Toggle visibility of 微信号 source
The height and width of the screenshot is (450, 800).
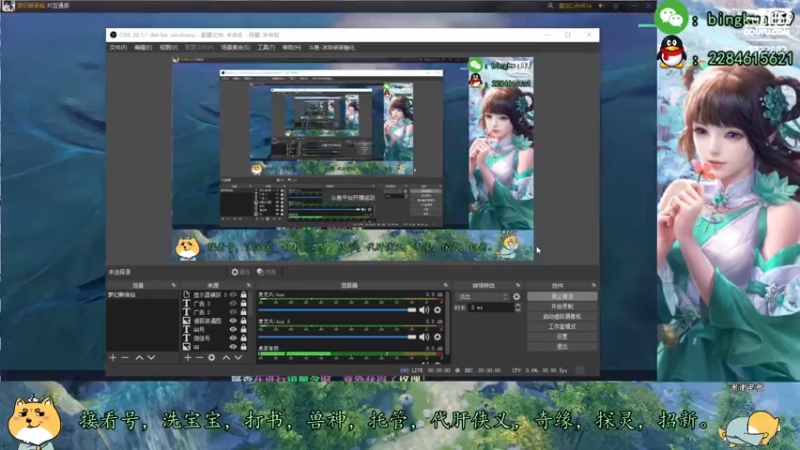(233, 338)
